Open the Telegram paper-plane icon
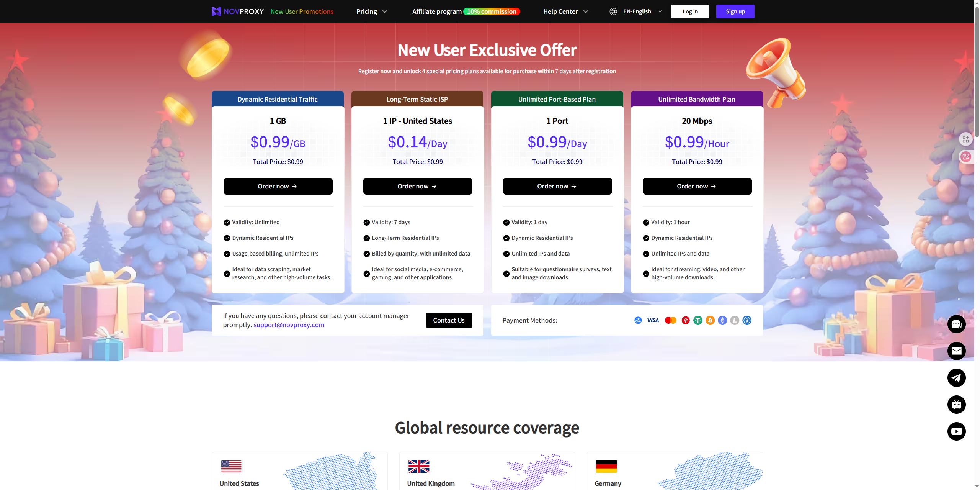Image resolution: width=980 pixels, height=490 pixels. [x=956, y=378]
